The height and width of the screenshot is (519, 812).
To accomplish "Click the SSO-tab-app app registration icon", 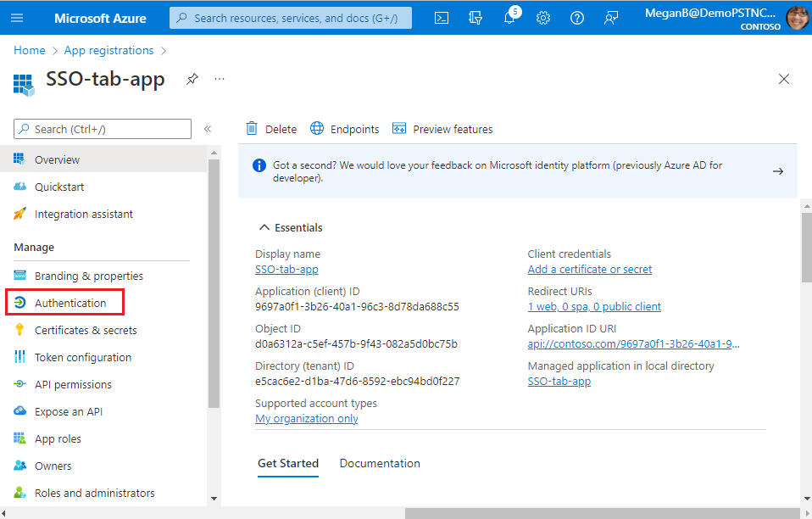I will (23, 85).
